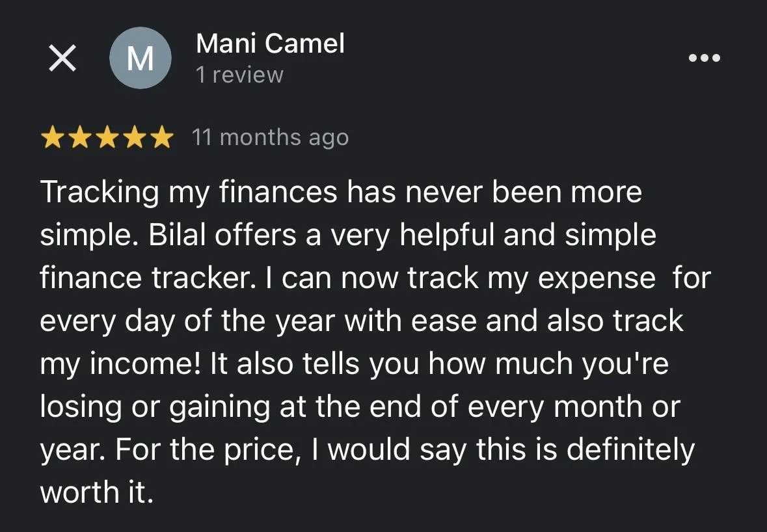Screen dimensions: 767x532
Task: Open the three-dot more options menu
Action: tap(705, 58)
